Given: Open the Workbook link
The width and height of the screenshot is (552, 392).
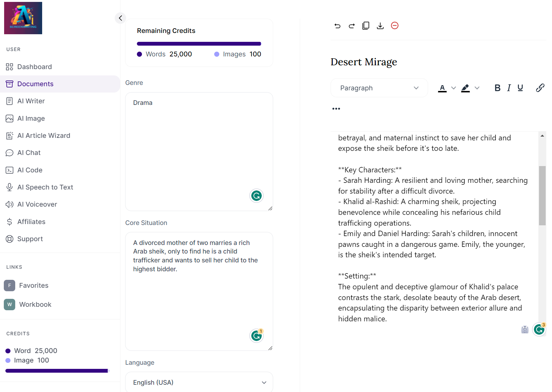Looking at the screenshot, I should [x=35, y=305].
